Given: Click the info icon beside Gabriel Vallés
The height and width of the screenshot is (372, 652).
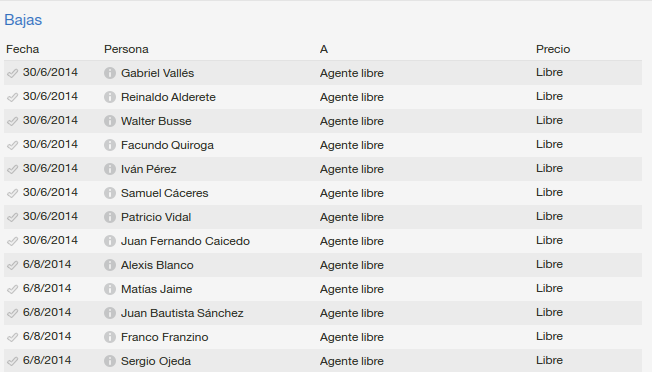Looking at the screenshot, I should click(109, 73).
